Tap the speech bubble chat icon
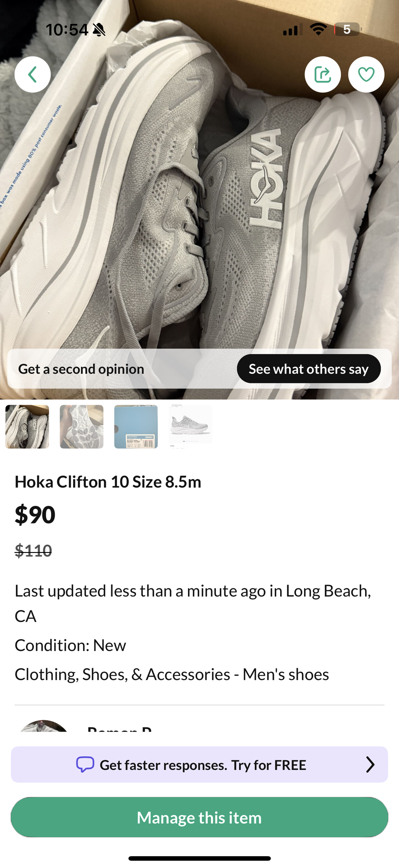 pos(85,764)
